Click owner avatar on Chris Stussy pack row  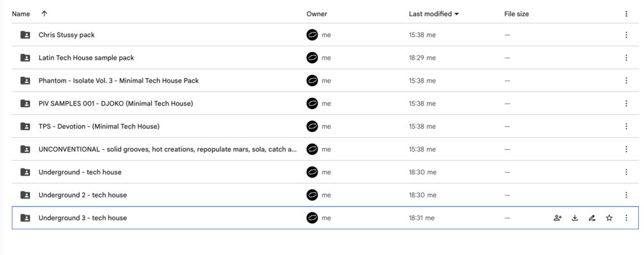click(312, 35)
